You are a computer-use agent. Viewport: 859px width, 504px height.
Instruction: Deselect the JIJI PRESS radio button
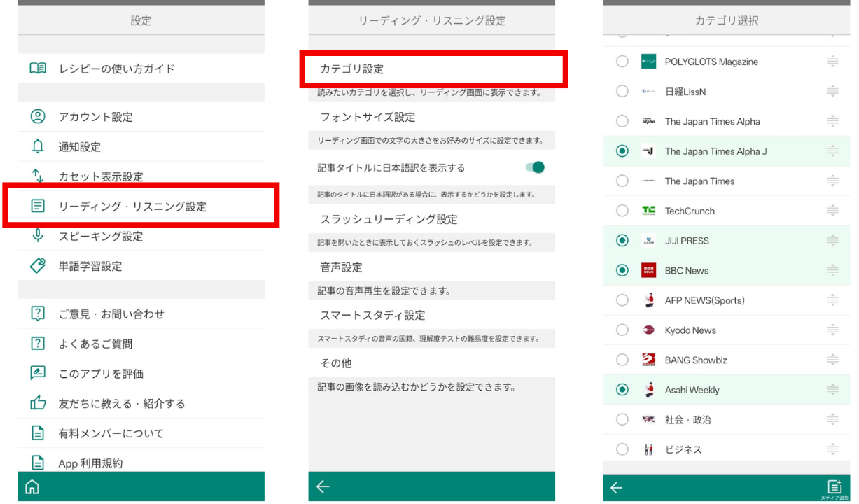[x=622, y=241]
